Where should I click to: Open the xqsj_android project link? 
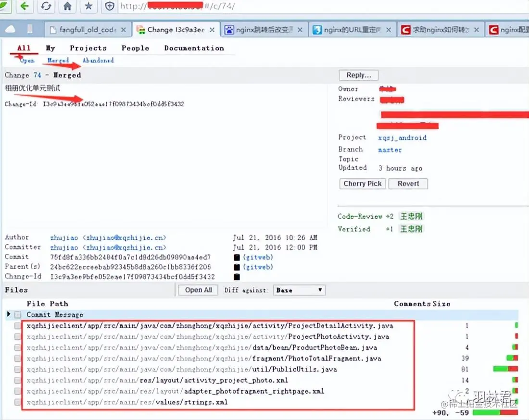tap(402, 137)
